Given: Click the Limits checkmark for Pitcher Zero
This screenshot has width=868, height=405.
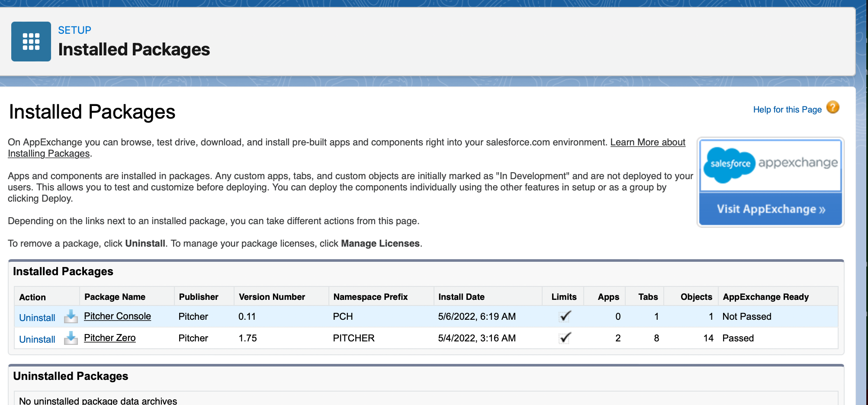Looking at the screenshot, I should point(565,338).
